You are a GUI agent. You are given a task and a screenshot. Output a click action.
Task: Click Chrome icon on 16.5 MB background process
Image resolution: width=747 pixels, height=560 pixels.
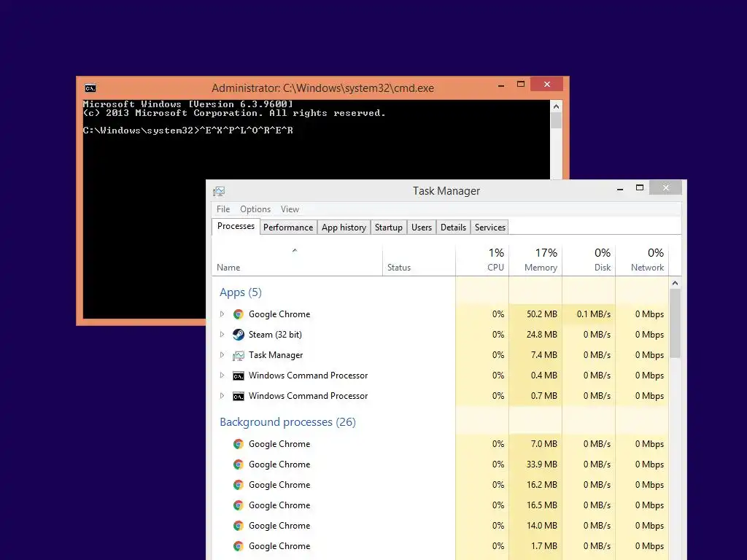[239, 506]
